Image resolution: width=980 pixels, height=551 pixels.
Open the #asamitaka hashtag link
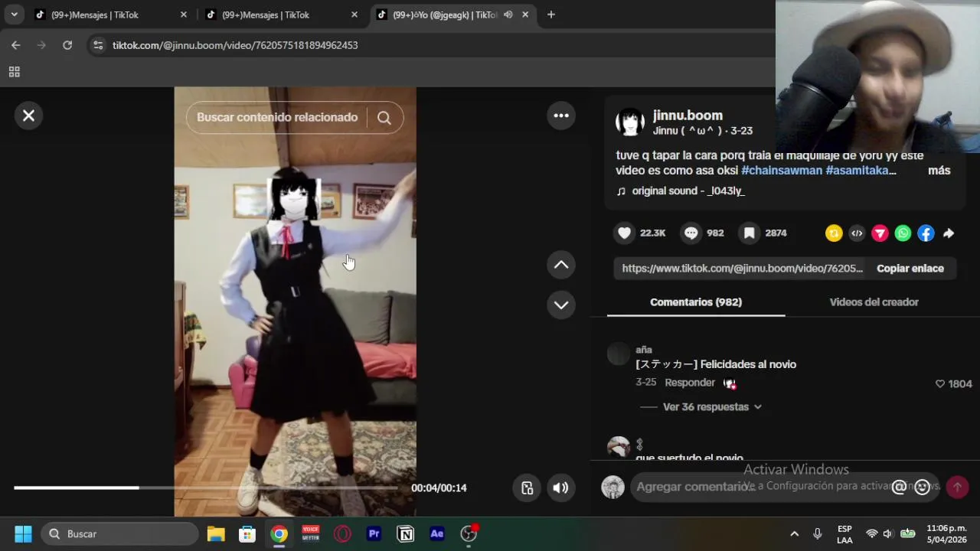pos(860,171)
